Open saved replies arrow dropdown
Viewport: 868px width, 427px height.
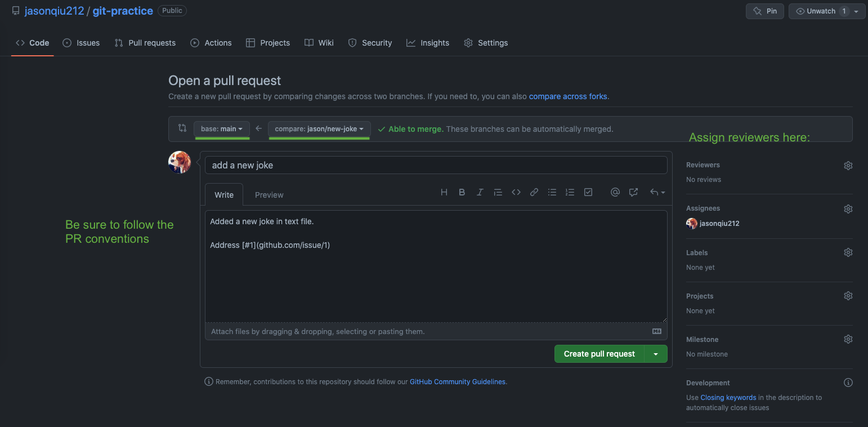pyautogui.click(x=657, y=192)
